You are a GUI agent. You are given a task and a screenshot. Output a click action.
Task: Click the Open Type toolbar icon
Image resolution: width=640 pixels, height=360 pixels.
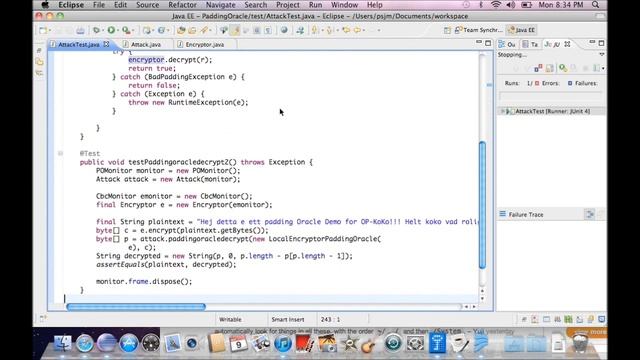point(180,30)
